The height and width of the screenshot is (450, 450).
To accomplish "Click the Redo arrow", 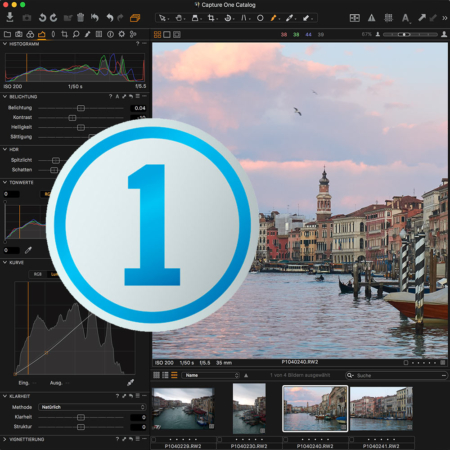I will click(x=120, y=17).
